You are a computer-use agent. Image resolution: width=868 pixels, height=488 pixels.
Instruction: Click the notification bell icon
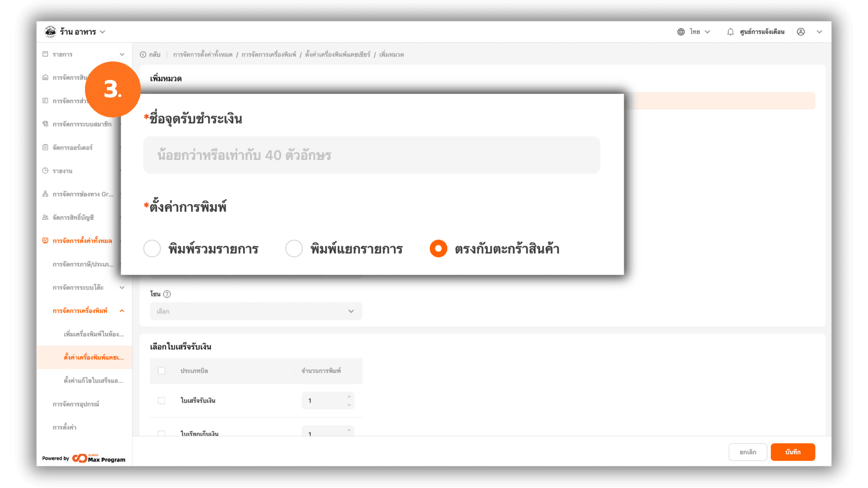(x=730, y=32)
